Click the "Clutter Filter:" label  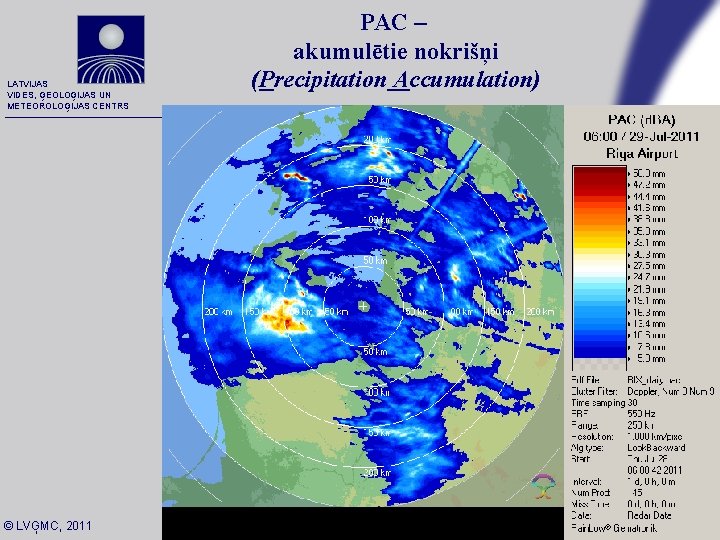(x=594, y=391)
